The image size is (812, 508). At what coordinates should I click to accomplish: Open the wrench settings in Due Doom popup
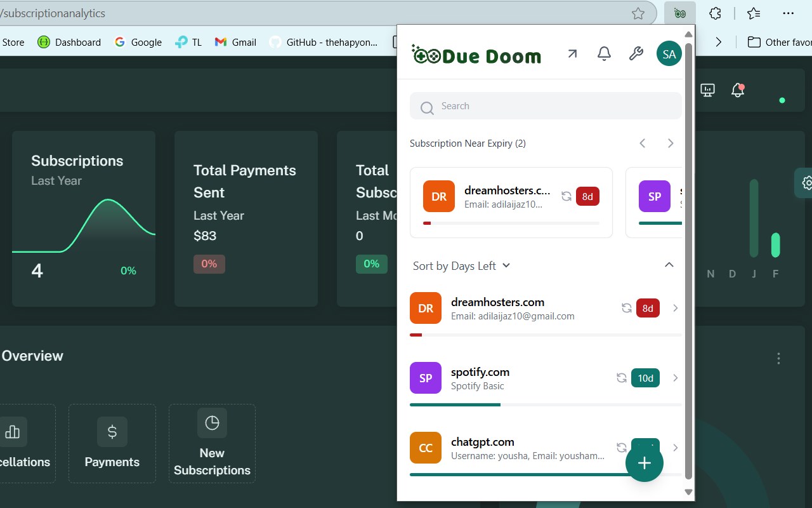tap(636, 54)
